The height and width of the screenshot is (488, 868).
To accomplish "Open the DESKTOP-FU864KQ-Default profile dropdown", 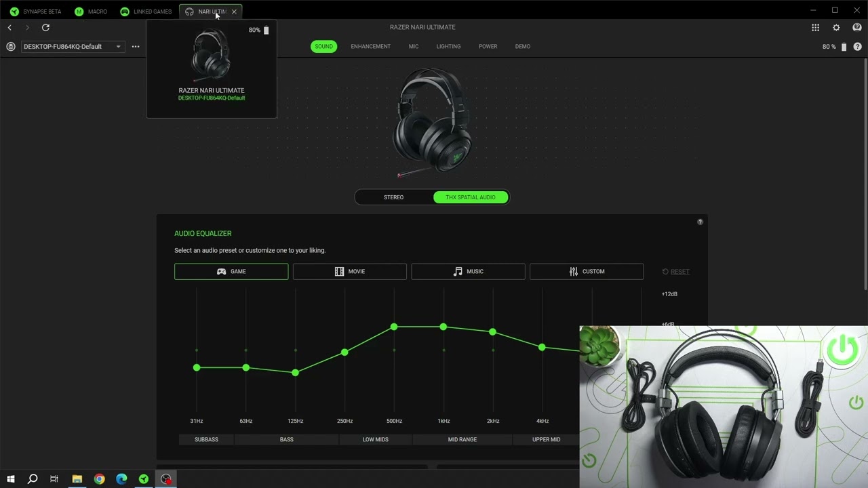I will (73, 47).
